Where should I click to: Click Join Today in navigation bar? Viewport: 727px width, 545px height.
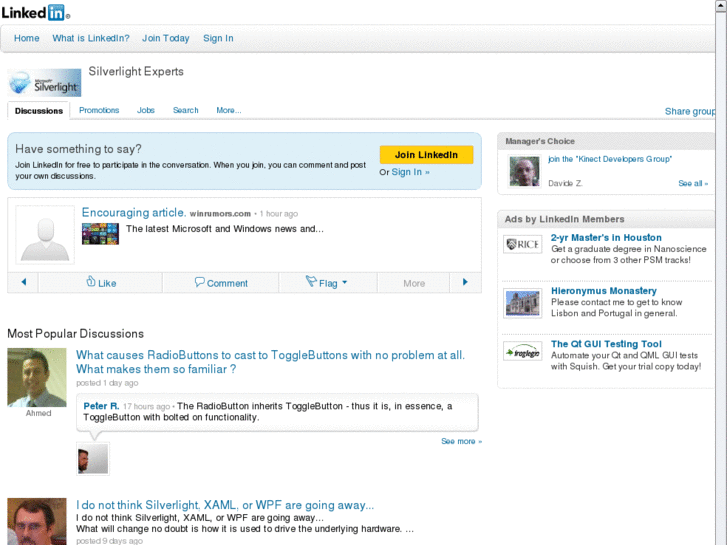(166, 38)
